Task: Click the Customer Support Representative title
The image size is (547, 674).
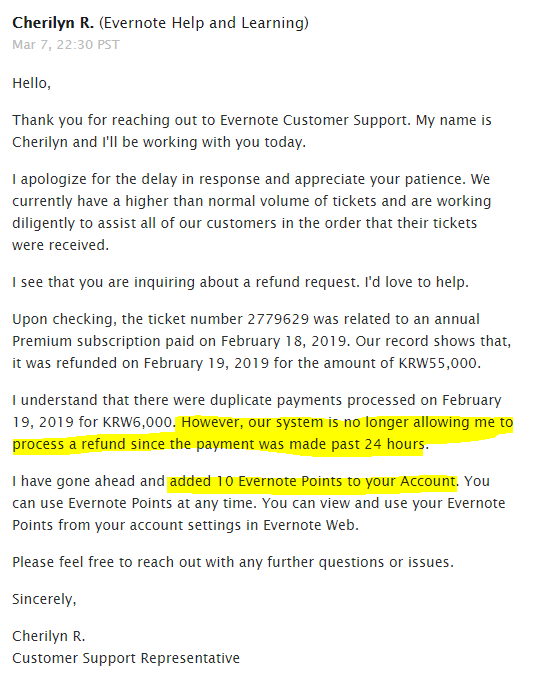Action: [126, 658]
